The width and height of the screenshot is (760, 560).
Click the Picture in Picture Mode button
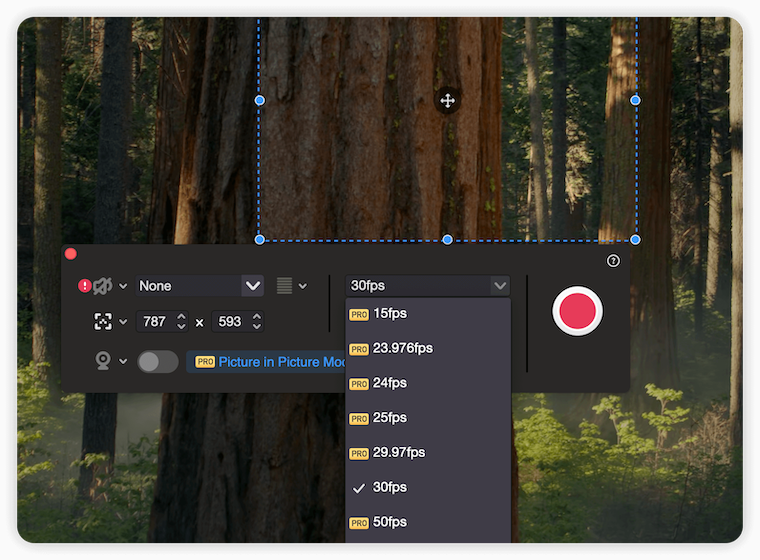pyautogui.click(x=270, y=362)
